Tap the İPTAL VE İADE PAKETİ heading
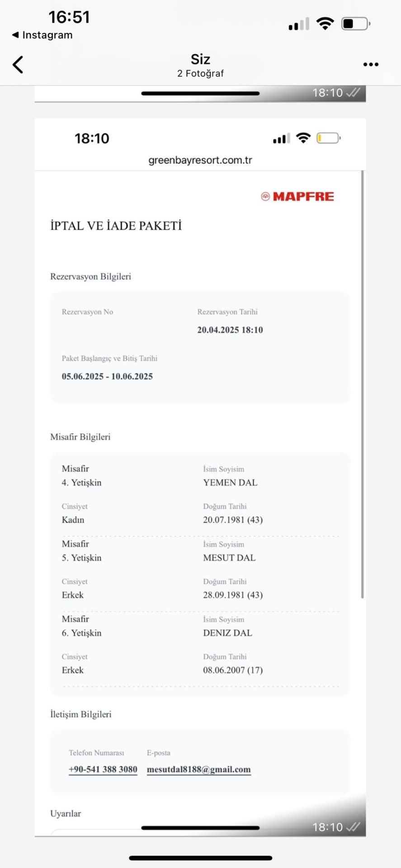This screenshot has height=868, width=401. [116, 226]
